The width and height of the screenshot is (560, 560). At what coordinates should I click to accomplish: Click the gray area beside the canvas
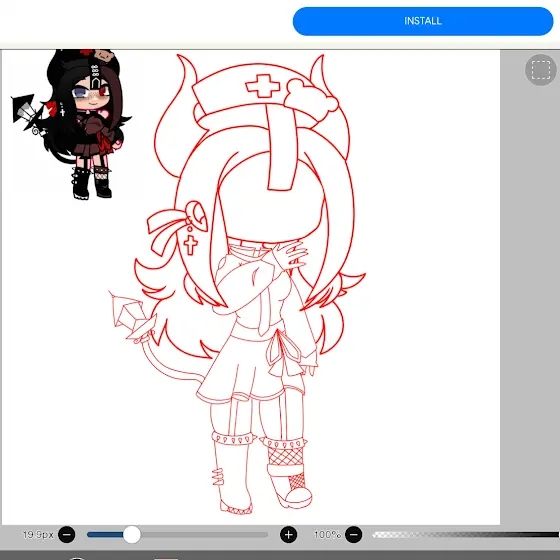530,304
